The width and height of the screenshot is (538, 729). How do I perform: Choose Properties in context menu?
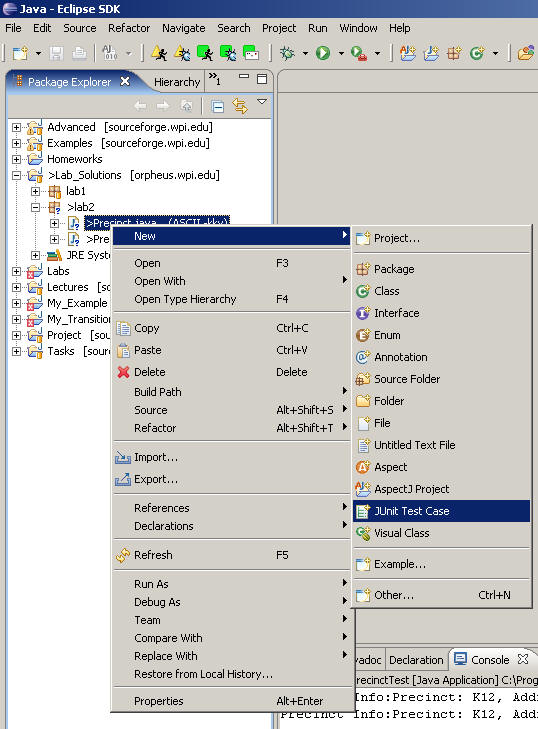point(231,701)
